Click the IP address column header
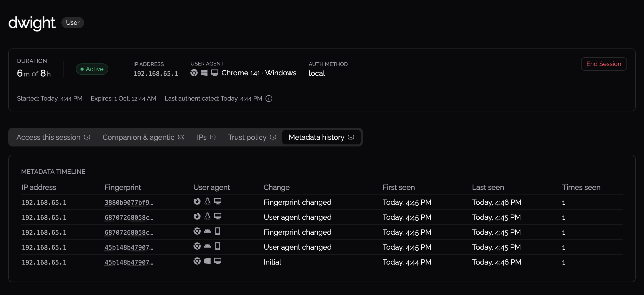Viewport: 644px width, 295px height. click(39, 187)
